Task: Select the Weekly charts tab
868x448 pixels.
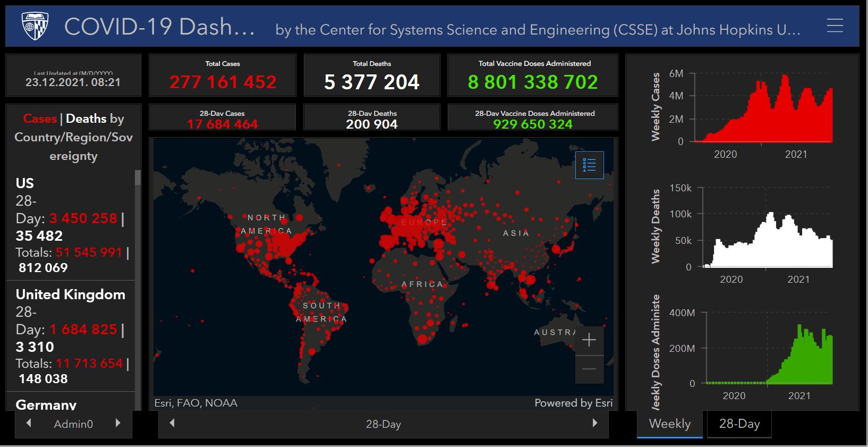Action: click(670, 424)
